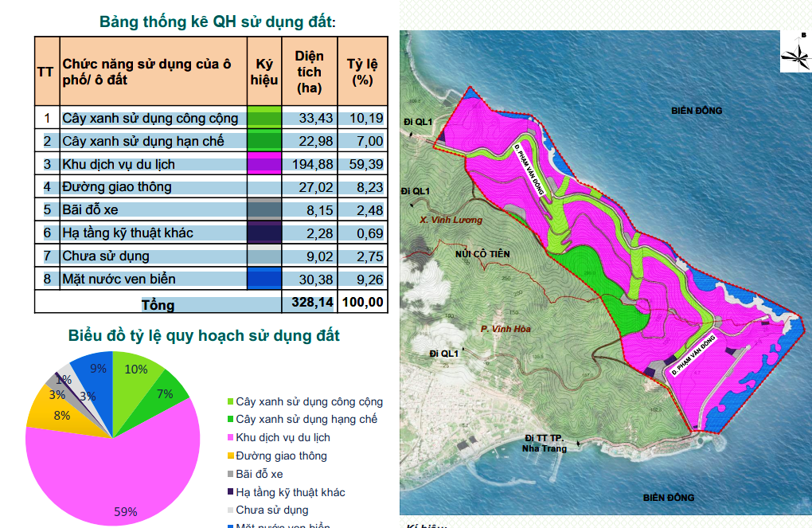Screen dimensions: 812x528
Task: Select the blue Mặt nước ven biển swatch
Action: 264,278
